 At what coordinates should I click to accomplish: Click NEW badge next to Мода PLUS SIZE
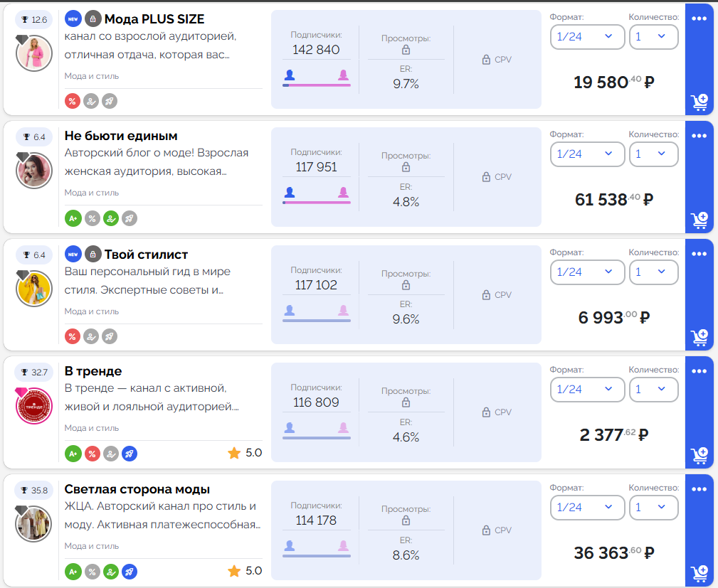[x=73, y=18]
